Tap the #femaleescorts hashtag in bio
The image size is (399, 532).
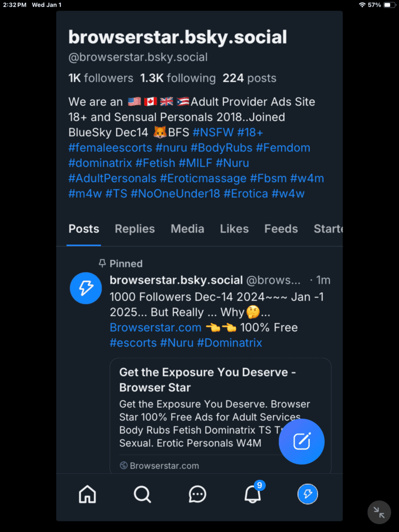(x=110, y=148)
